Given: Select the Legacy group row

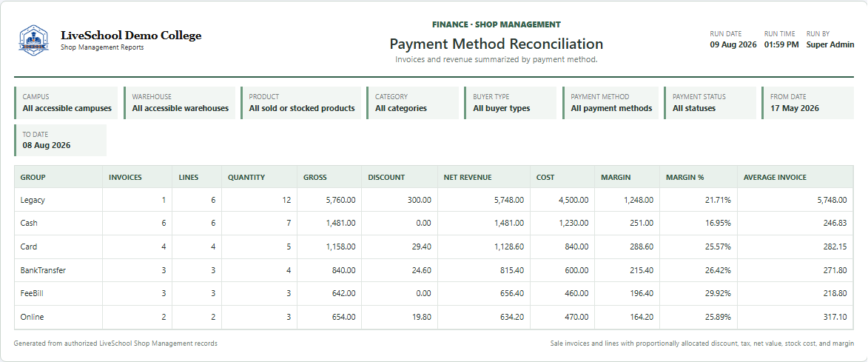Looking at the screenshot, I should click(x=434, y=200).
